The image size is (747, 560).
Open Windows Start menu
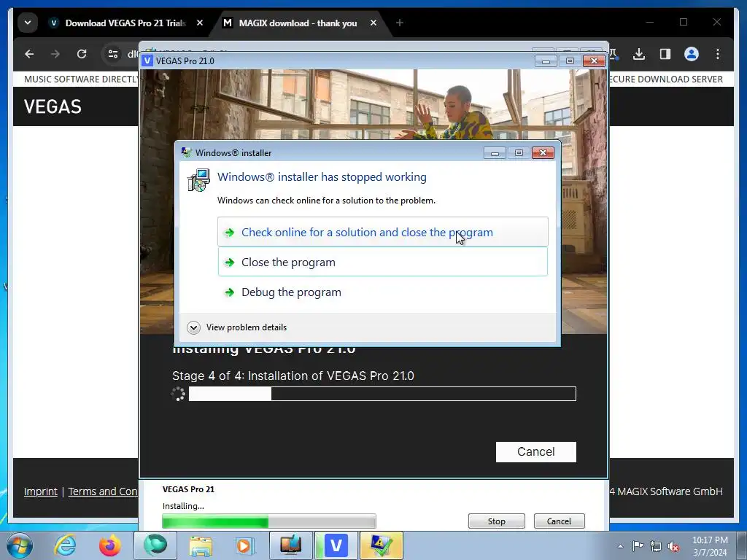(20, 545)
